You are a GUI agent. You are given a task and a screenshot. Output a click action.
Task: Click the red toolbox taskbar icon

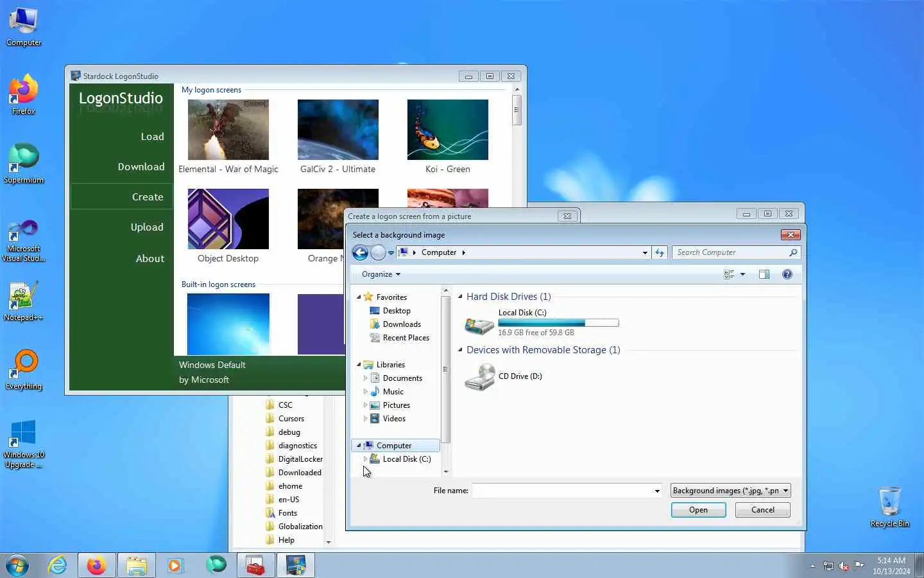(x=256, y=565)
